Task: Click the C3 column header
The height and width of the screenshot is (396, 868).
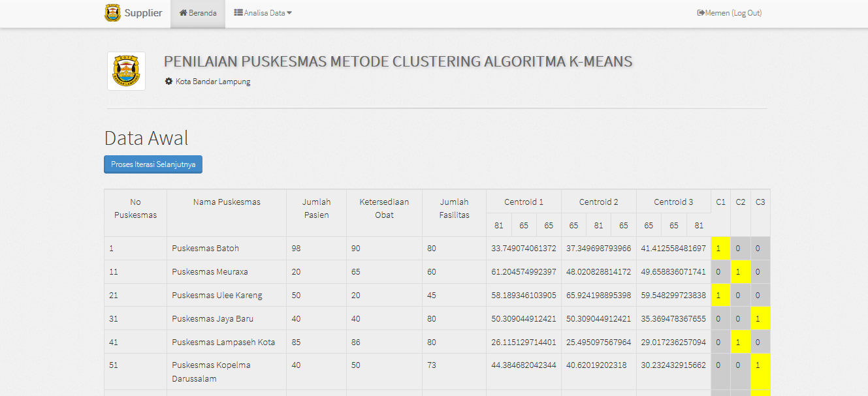Action: [760, 213]
